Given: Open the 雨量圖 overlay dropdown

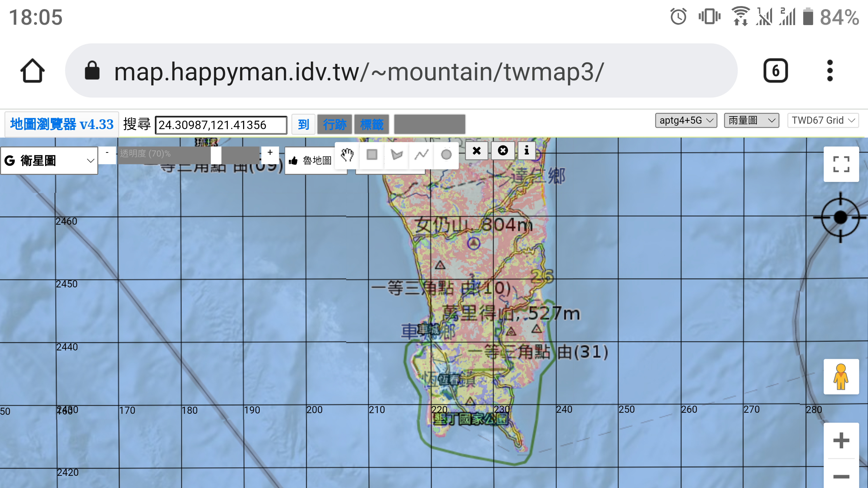Looking at the screenshot, I should click(751, 120).
